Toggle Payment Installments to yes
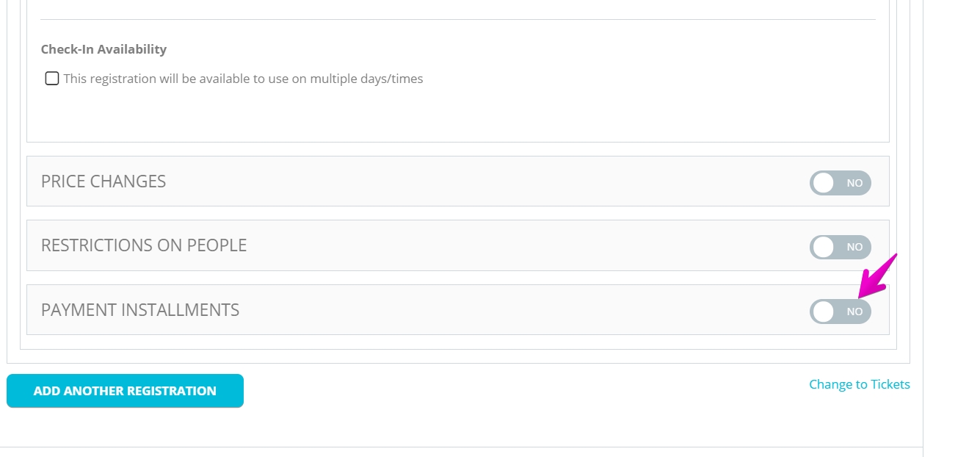This screenshot has height=457, width=980. pos(841,312)
